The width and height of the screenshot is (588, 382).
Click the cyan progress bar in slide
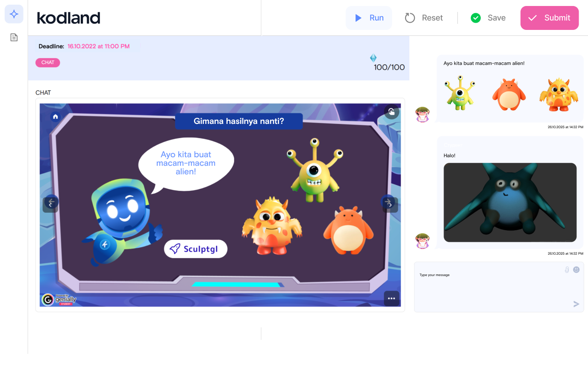click(237, 285)
